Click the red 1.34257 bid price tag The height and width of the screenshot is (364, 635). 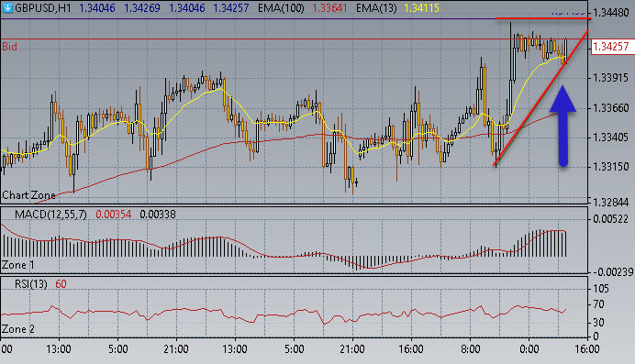610,47
